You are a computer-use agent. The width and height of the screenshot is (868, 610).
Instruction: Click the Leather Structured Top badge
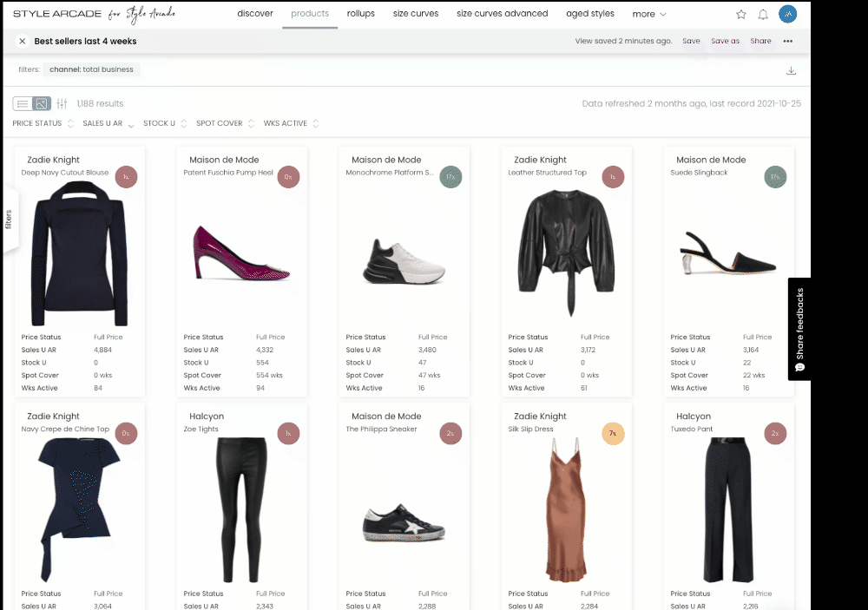pos(613,177)
